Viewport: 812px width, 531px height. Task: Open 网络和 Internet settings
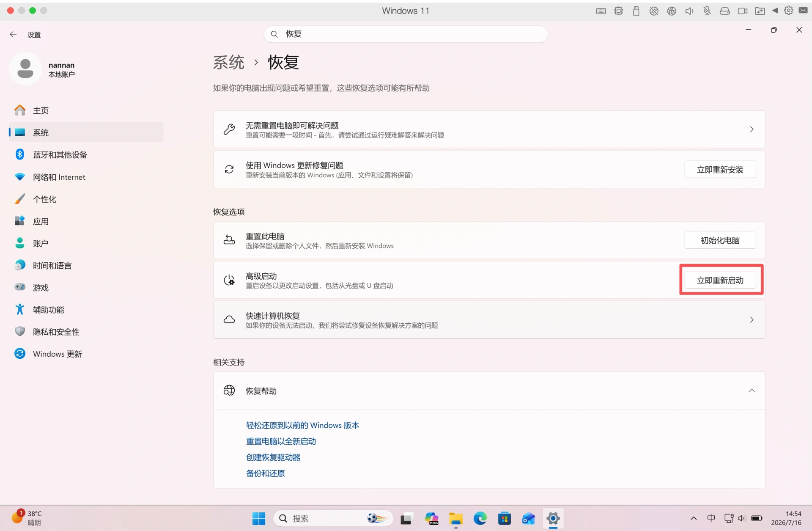(x=86, y=177)
